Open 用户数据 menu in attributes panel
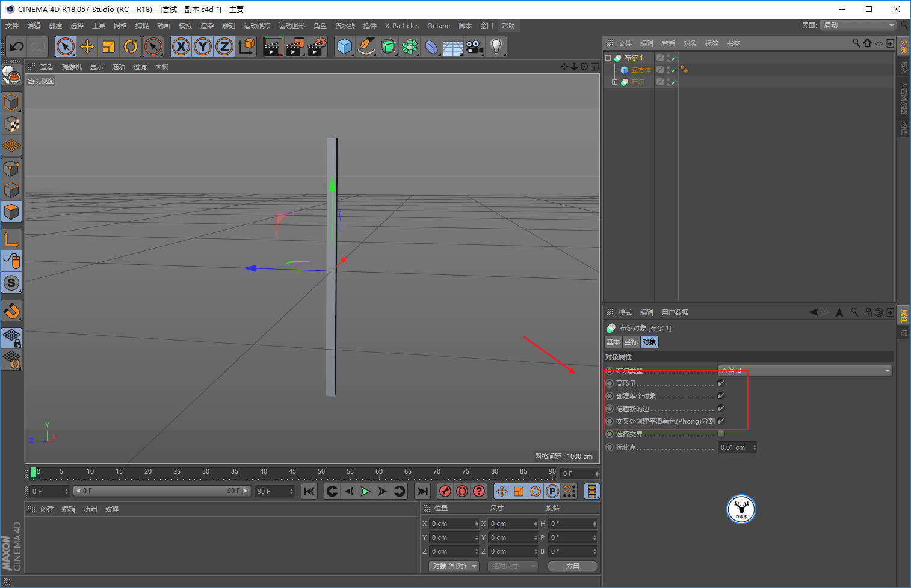The image size is (911, 588). pos(675,312)
